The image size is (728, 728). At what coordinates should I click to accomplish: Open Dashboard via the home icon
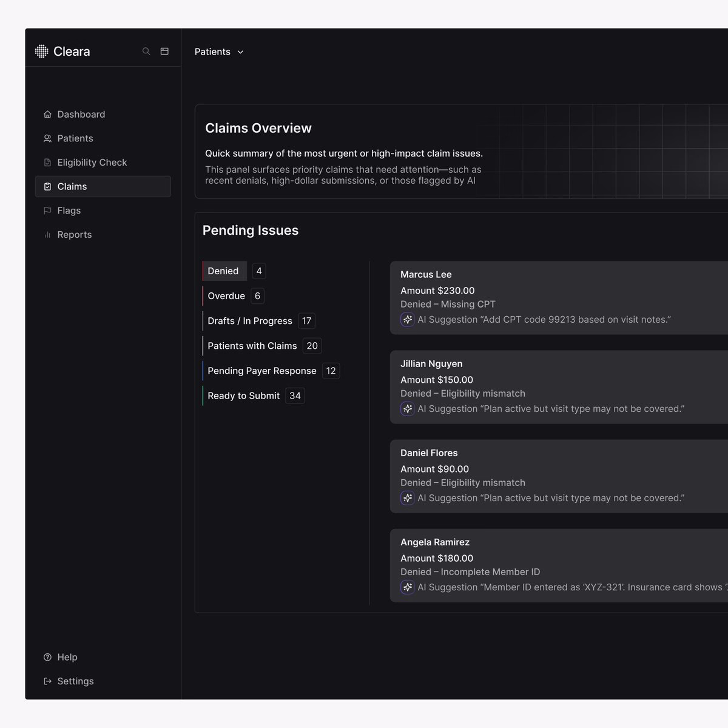(47, 114)
